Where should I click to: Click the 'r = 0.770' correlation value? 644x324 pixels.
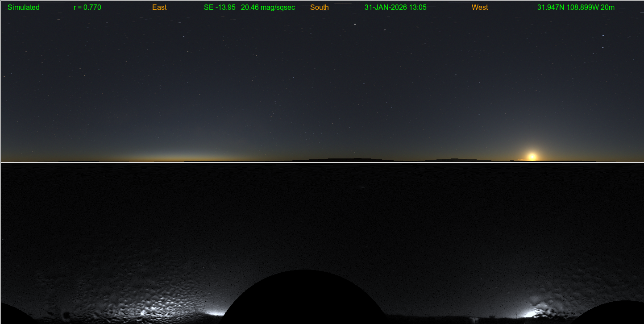tap(87, 8)
